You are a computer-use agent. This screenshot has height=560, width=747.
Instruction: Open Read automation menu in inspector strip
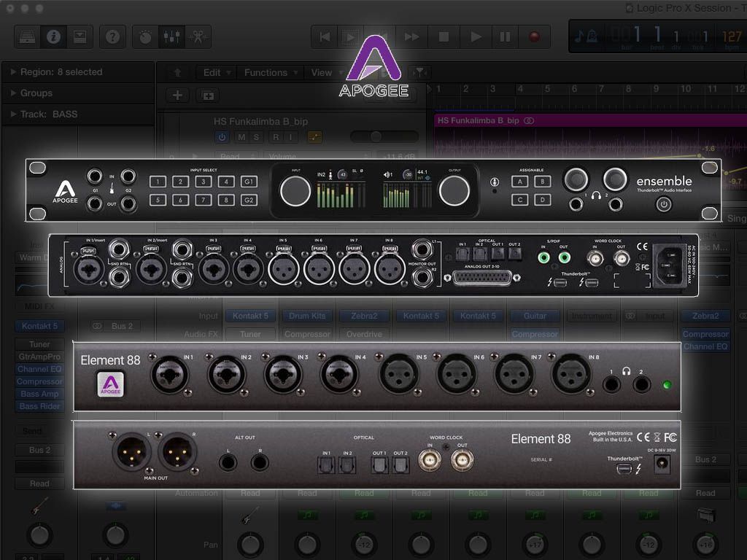(39, 483)
